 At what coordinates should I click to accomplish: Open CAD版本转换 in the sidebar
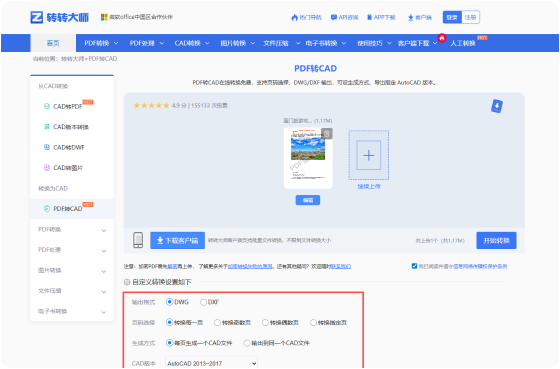tap(66, 127)
